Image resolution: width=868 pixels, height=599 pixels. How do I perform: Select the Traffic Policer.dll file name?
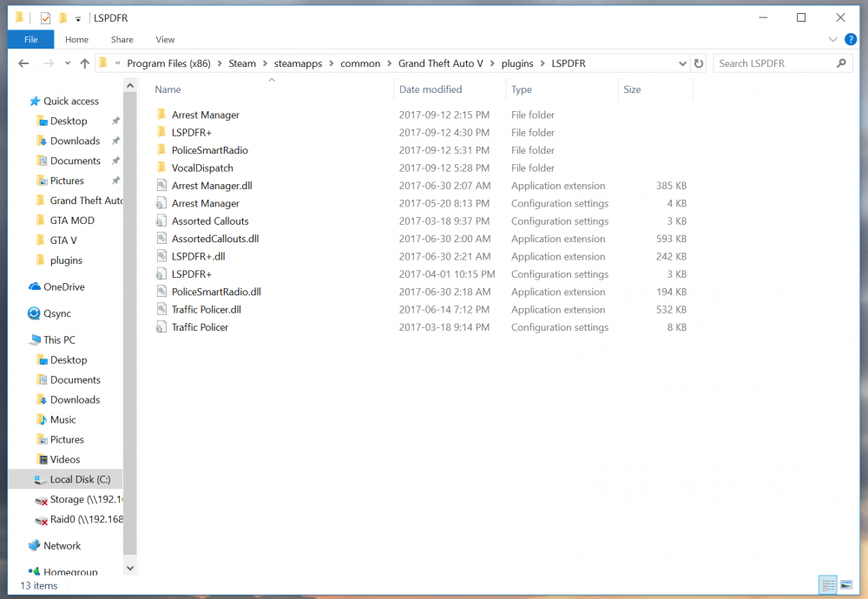(207, 309)
